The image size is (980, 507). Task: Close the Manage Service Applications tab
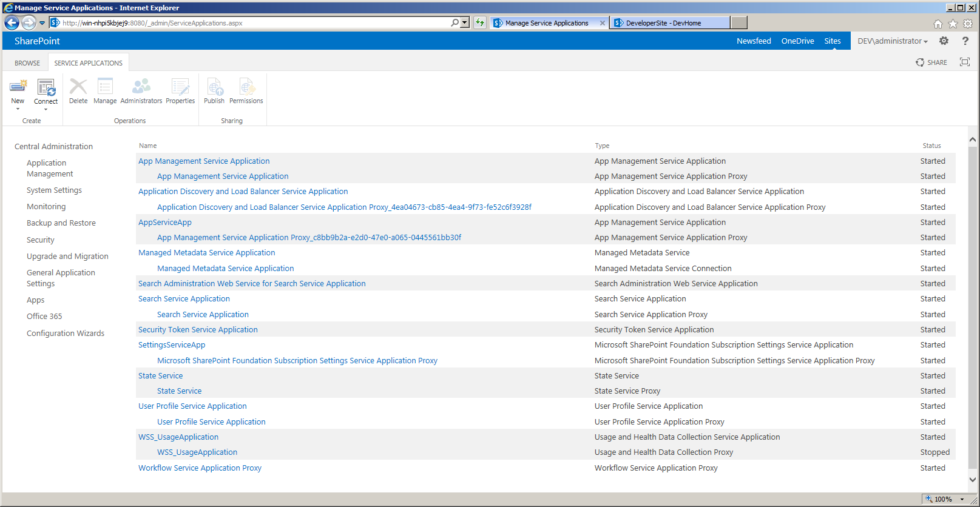point(603,23)
